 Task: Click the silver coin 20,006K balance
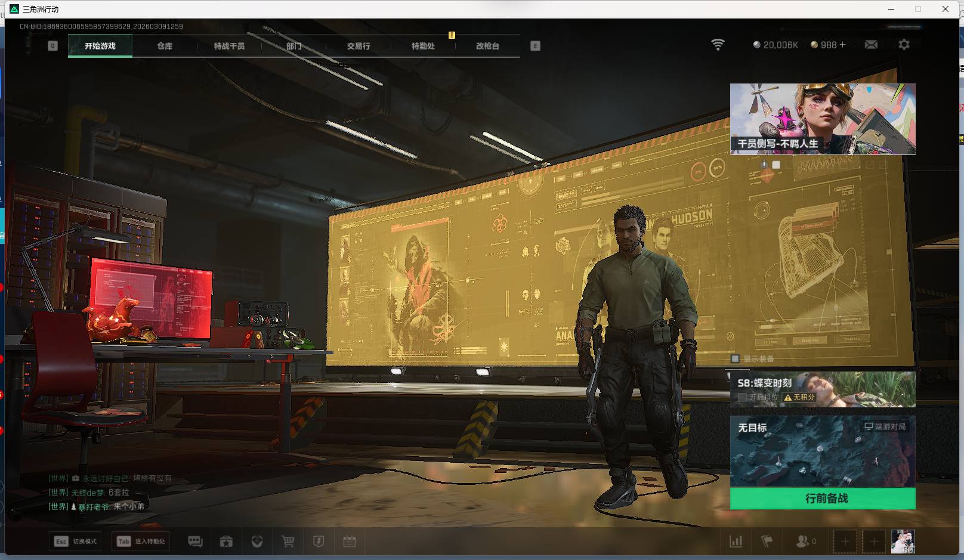(x=775, y=45)
